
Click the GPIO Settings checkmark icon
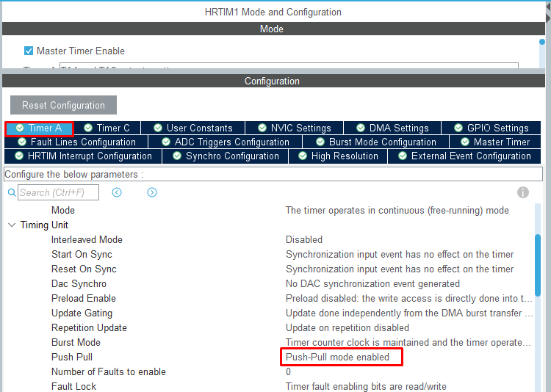click(x=458, y=128)
